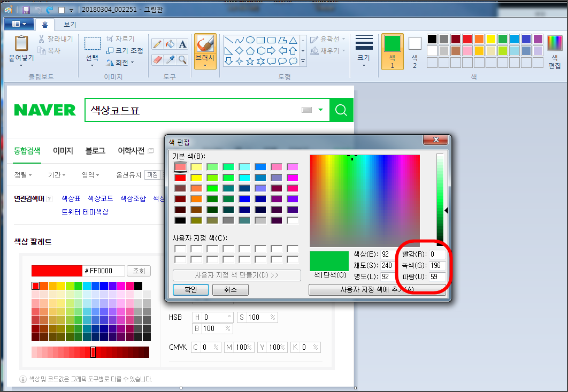The width and height of the screenshot is (568, 392).
Task: Open the Naver search autocomplete arrow
Action: (x=320, y=110)
